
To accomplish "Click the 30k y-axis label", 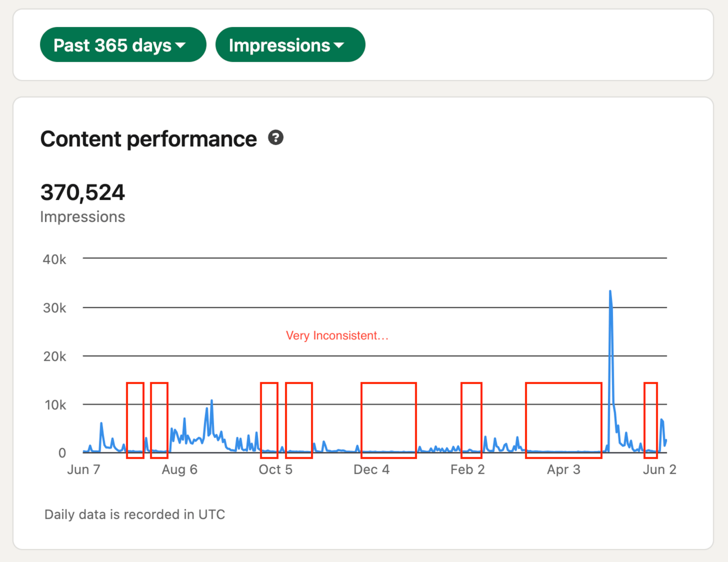I will pyautogui.click(x=55, y=308).
